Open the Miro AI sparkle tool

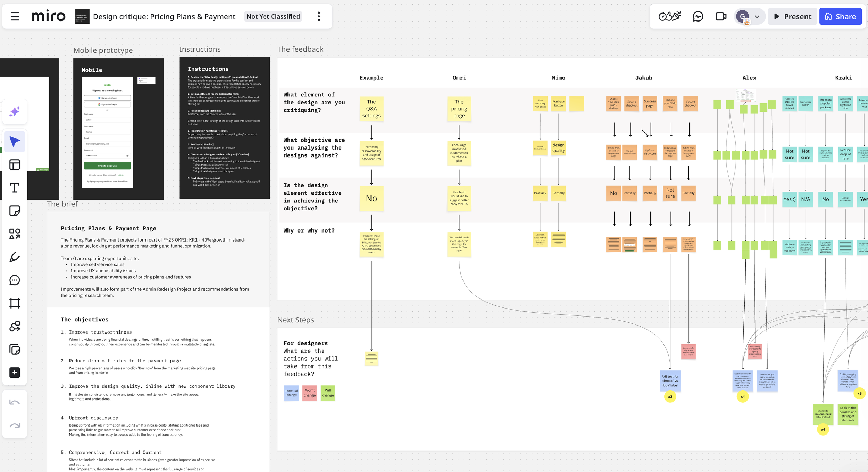pyautogui.click(x=15, y=112)
